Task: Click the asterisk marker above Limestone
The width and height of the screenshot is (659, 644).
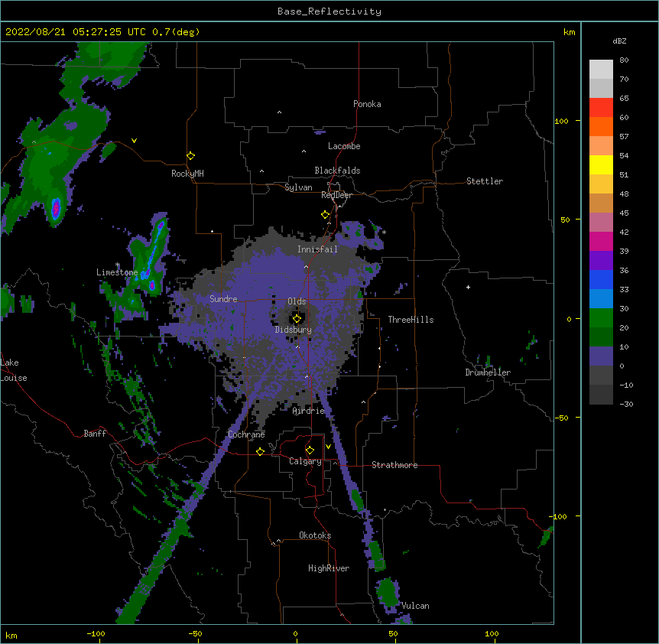Action: pos(118,265)
